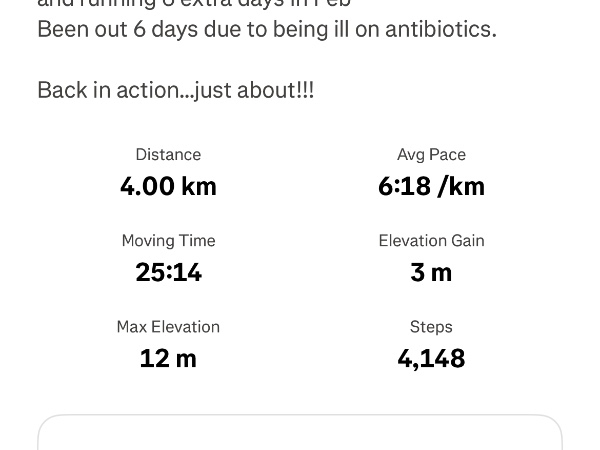Tap the partially visible top description line
The width and height of the screenshot is (600, 450).
pyautogui.click(x=193, y=5)
